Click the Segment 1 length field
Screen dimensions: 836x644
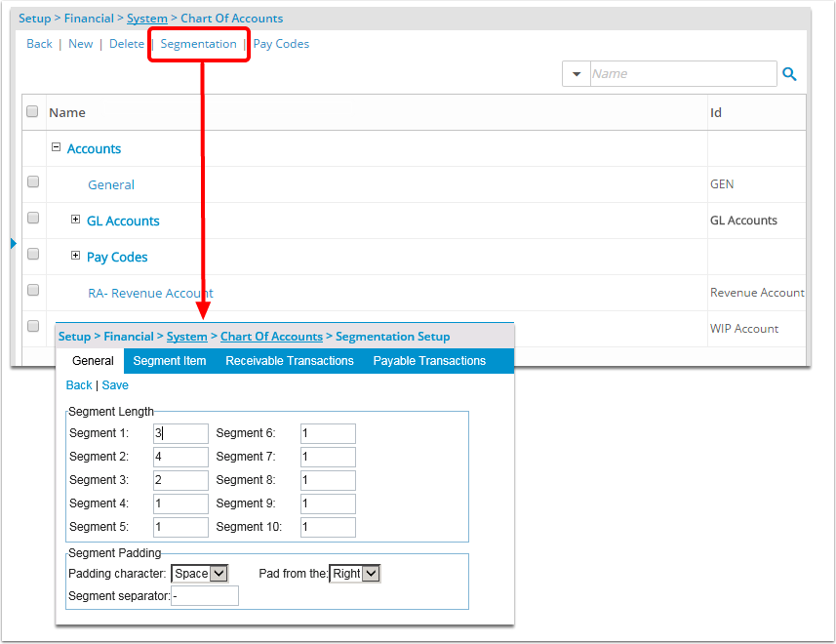[181, 433]
